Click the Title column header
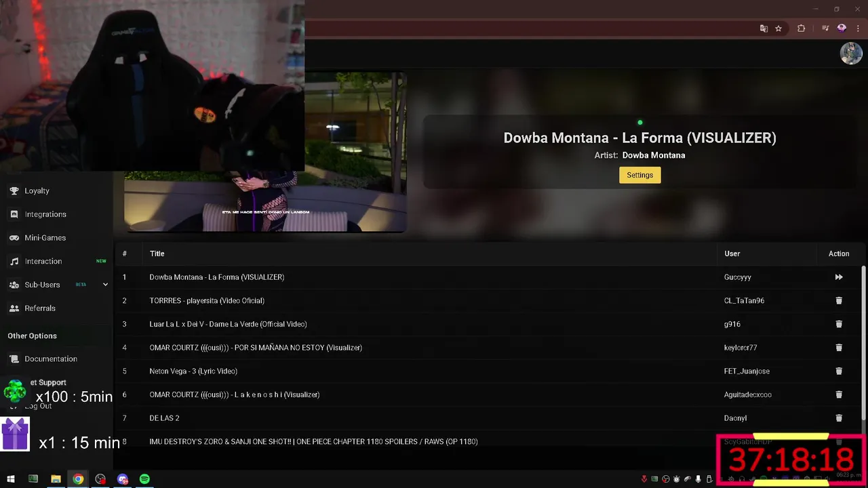 click(x=157, y=253)
